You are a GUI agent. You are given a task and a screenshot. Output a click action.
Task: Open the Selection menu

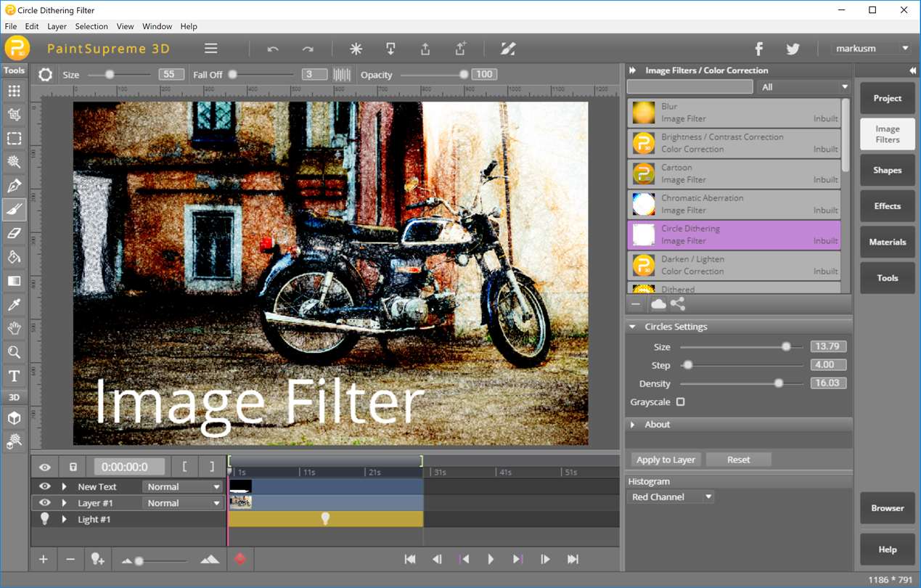click(x=91, y=26)
